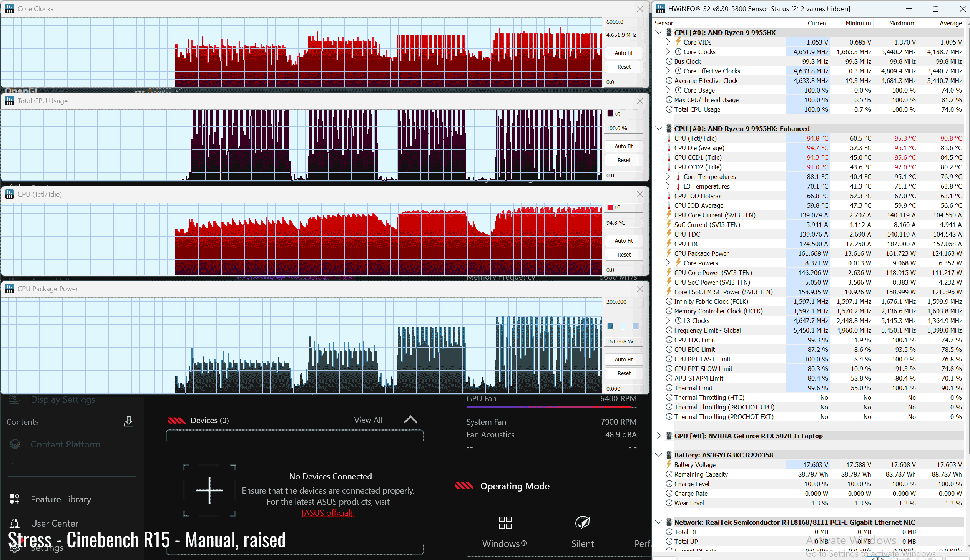Expand the Core Clocks sensor row
The image size is (970, 560).
(x=668, y=51)
